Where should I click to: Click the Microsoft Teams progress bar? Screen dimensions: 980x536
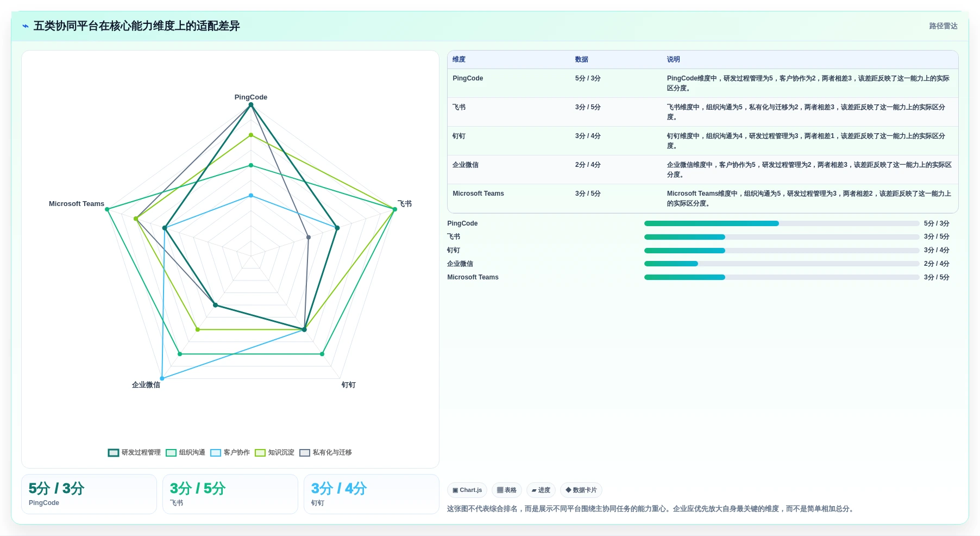[782, 277]
